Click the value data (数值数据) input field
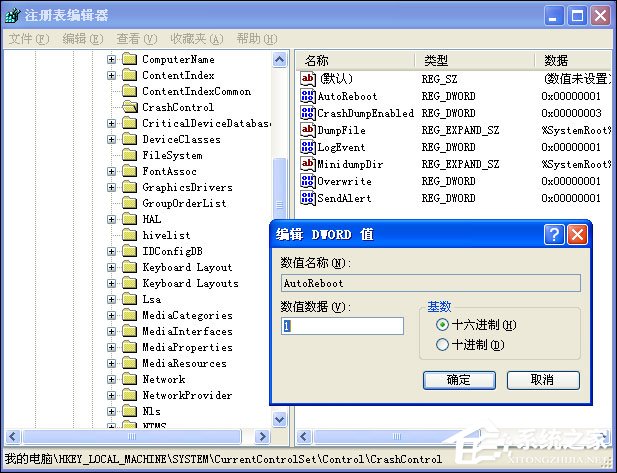The image size is (617, 473). tap(342, 326)
